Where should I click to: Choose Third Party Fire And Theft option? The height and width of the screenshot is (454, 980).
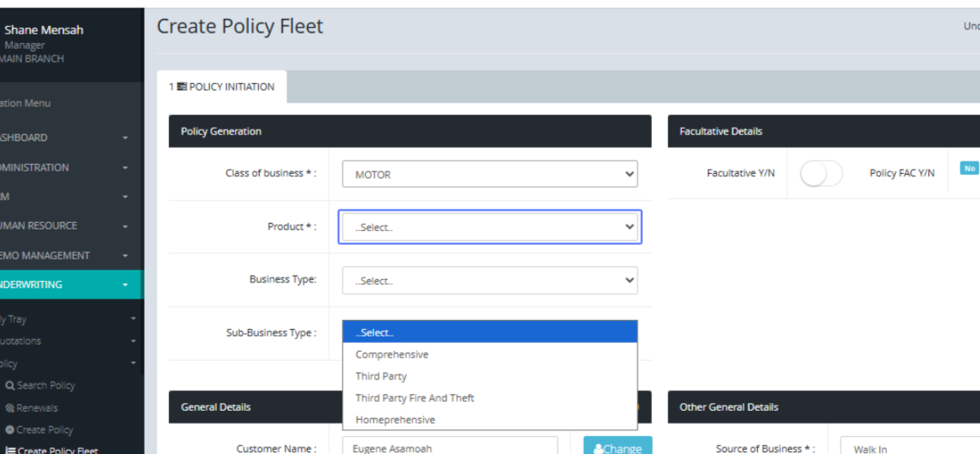(415, 398)
